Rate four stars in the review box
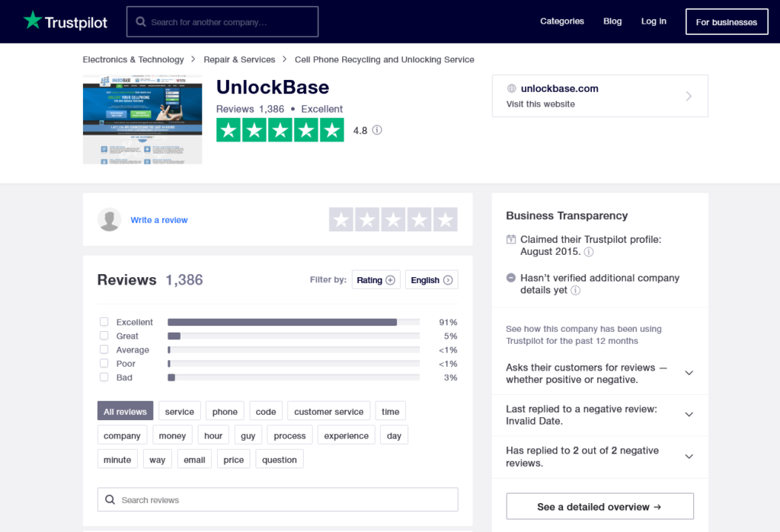780x532 pixels. [420, 219]
